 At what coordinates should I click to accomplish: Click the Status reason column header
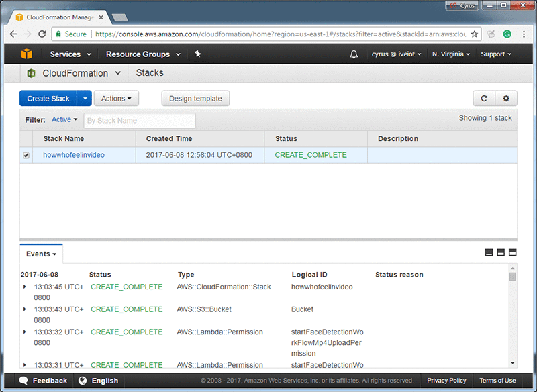pos(399,275)
